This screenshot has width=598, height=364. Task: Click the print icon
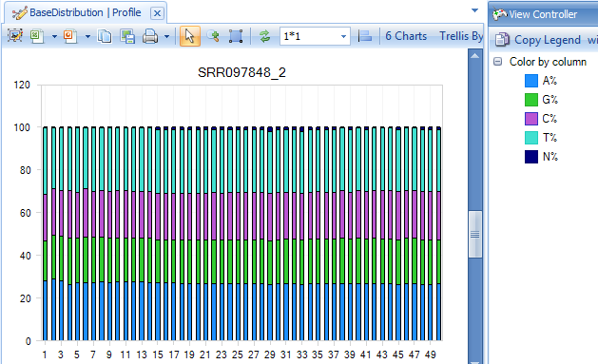[150, 36]
